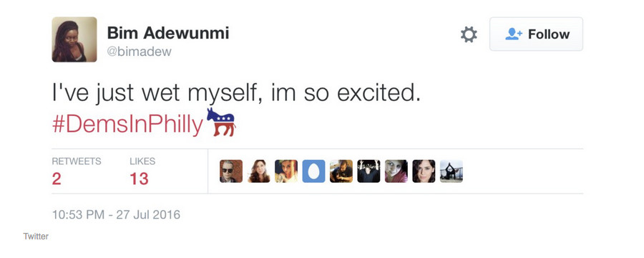Open fifth liker avatar seated person

341,171
